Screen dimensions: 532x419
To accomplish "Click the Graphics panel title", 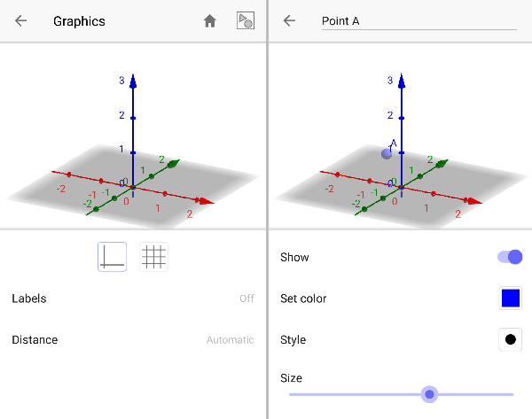I will pyautogui.click(x=79, y=21).
